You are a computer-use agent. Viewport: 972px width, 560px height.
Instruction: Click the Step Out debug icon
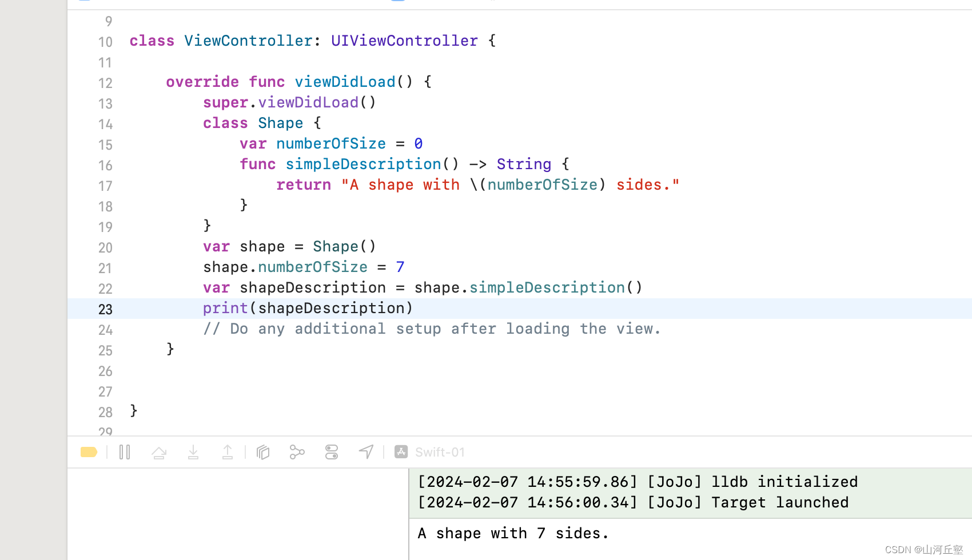click(x=228, y=452)
